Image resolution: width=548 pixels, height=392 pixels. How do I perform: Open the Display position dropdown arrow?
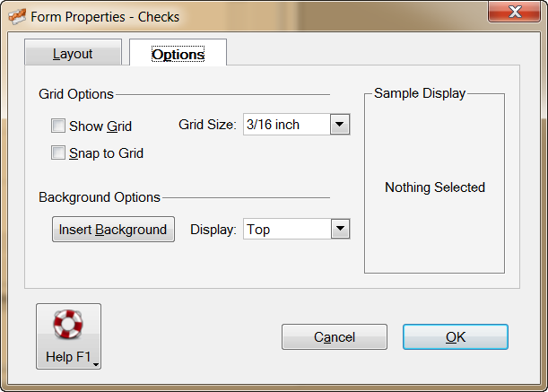coord(339,230)
